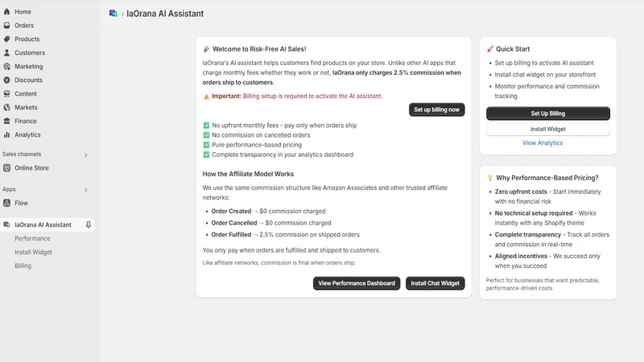This screenshot has height=362, width=644.
Task: Click Monitor performance and commission tracking bullet
Action: 547,91
